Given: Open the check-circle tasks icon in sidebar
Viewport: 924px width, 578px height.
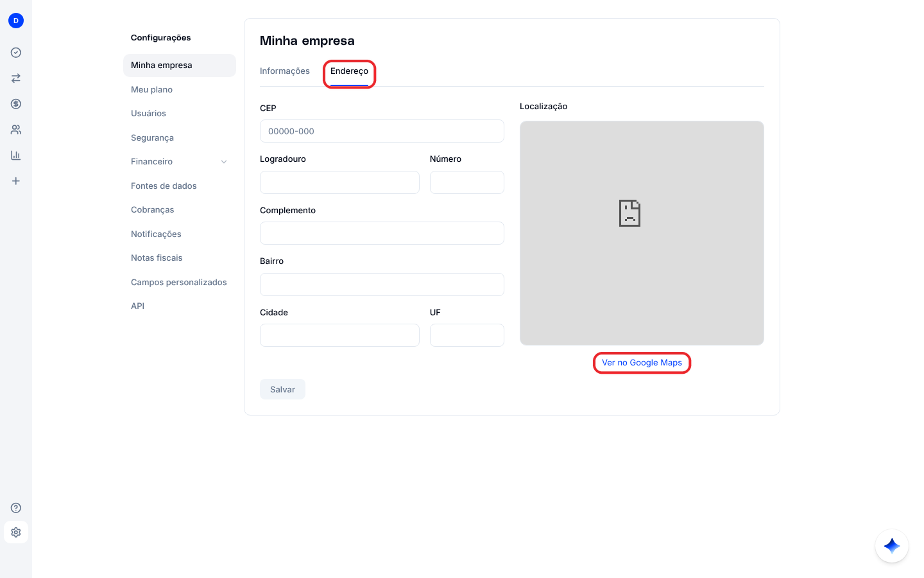Looking at the screenshot, I should click(x=16, y=53).
